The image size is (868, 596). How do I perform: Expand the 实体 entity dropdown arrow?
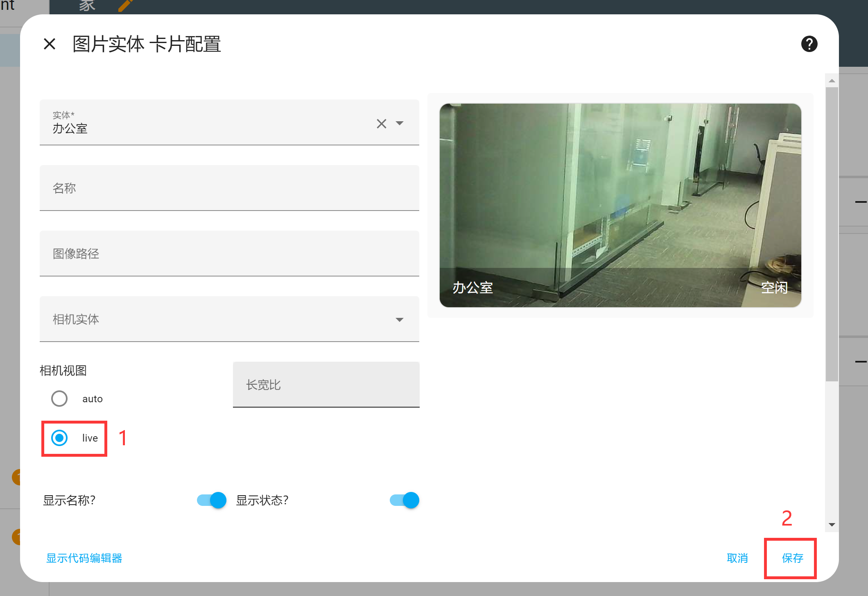coord(400,123)
